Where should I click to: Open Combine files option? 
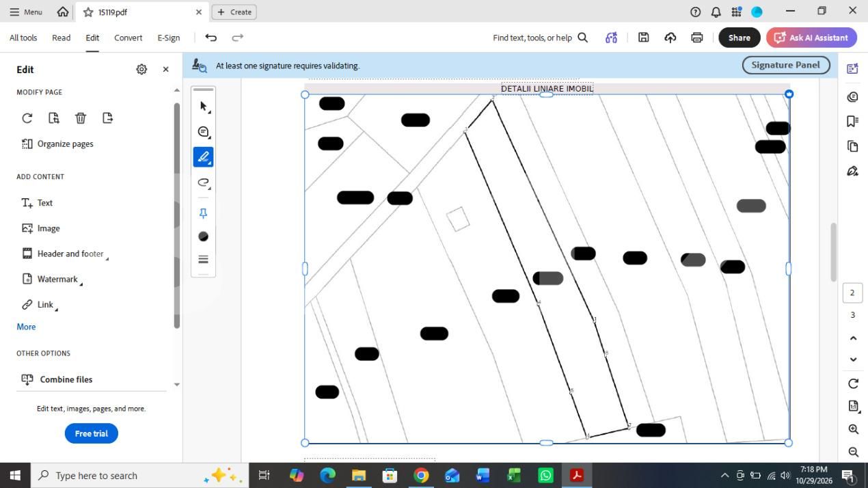click(57, 379)
